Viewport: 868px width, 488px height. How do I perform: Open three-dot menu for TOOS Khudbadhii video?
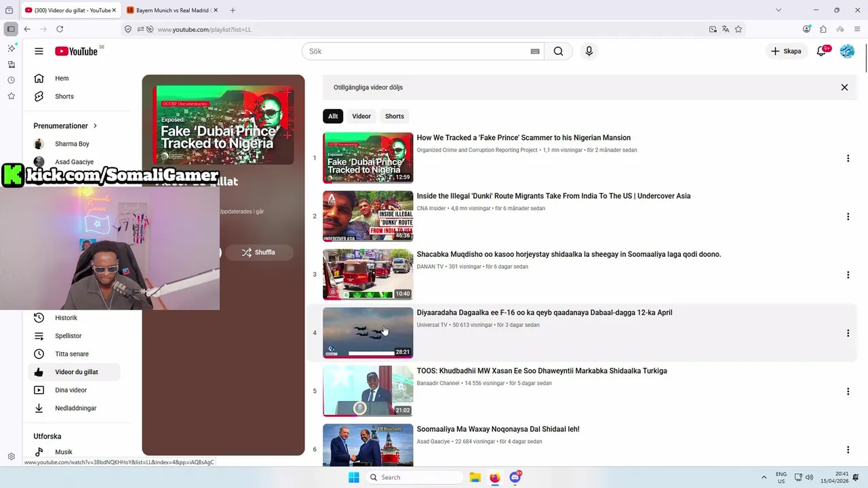(x=848, y=392)
